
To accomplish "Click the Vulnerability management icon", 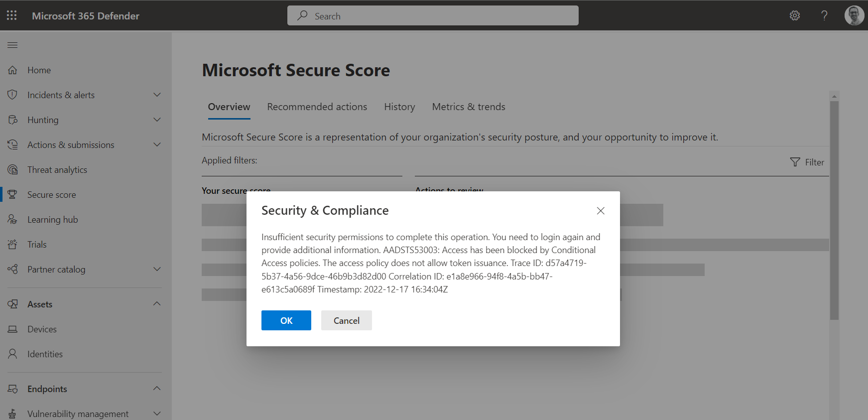I will 12,414.
